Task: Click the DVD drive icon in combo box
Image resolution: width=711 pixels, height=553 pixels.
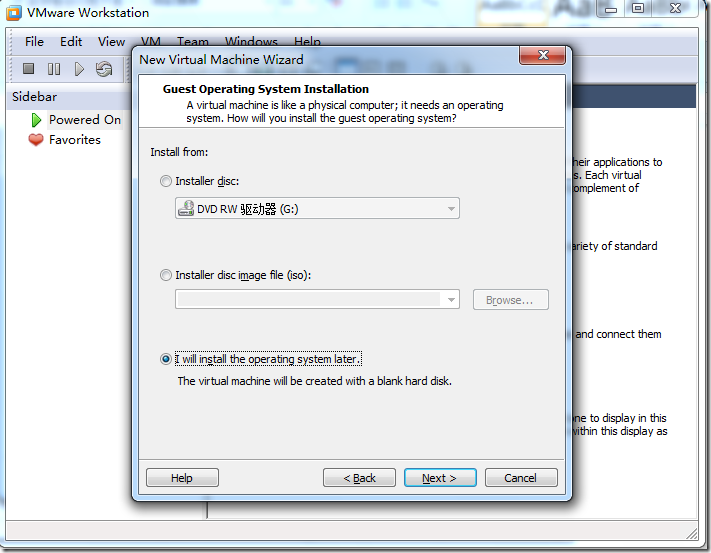Action: pyautogui.click(x=186, y=209)
